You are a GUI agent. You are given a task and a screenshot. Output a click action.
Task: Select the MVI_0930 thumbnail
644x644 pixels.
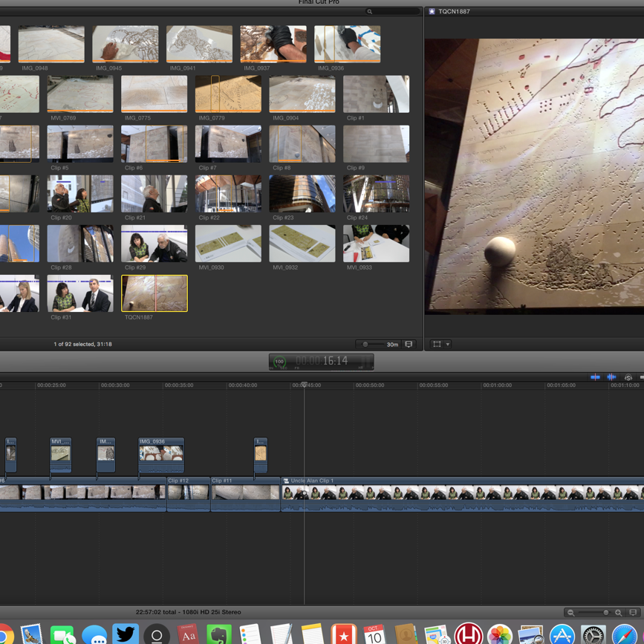228,244
